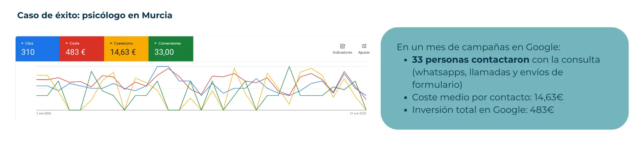This screenshot has height=152, width=644.
Task: Expand the Coste/conv. metric dropdown arrow
Action: click(x=111, y=43)
